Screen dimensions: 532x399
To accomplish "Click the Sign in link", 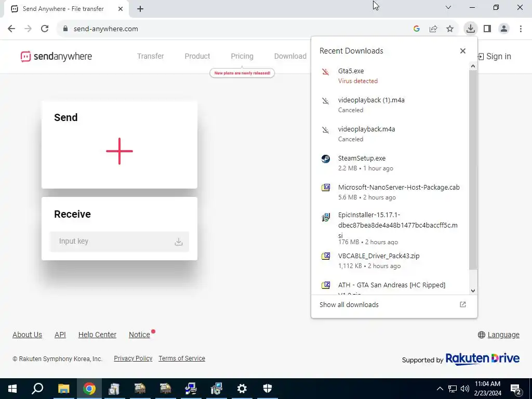I will pos(494,57).
